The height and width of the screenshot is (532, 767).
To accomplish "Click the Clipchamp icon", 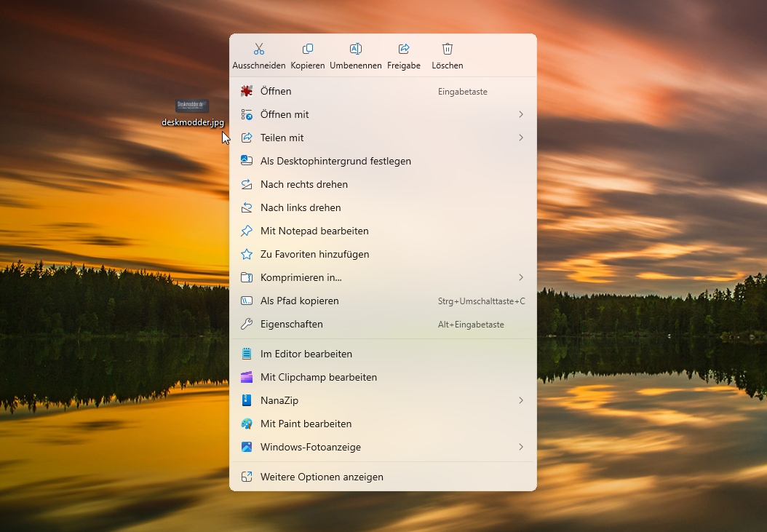I will click(x=247, y=377).
